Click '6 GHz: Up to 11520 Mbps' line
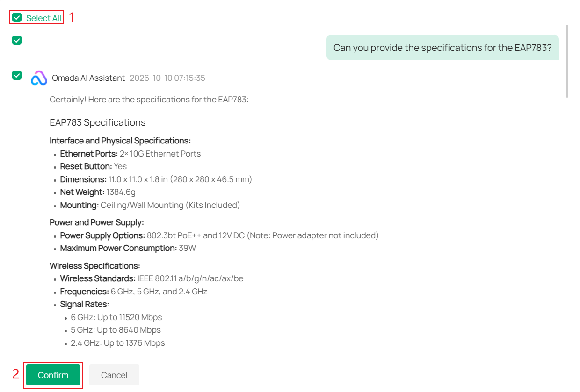Screen dimensions: 580x392 (116, 317)
